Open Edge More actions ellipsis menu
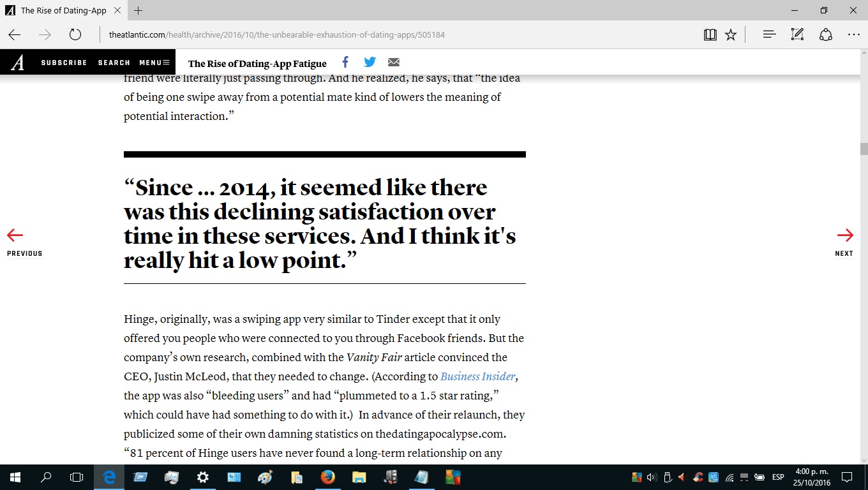This screenshot has height=490, width=868. point(854,34)
